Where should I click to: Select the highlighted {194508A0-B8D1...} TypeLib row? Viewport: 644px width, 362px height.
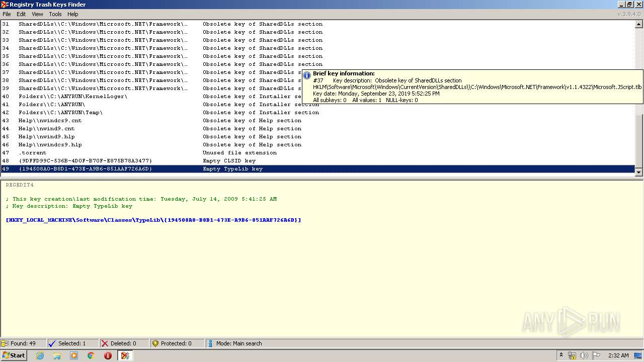[x=318, y=169]
